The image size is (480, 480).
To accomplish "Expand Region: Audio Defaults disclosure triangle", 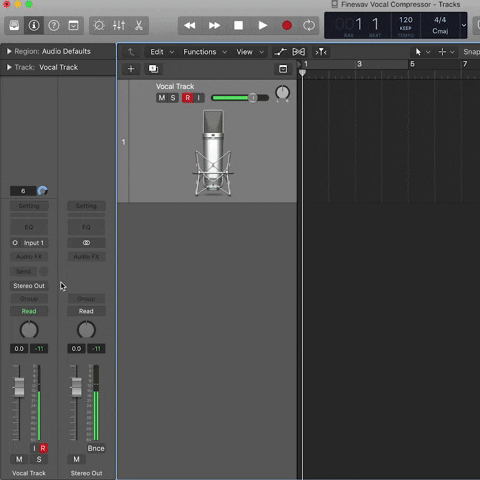I will click(9, 51).
